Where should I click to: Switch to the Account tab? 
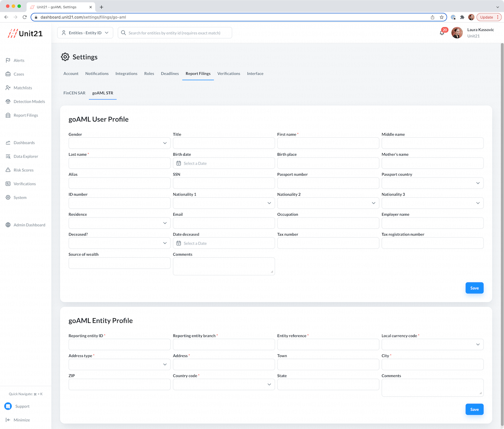(71, 73)
